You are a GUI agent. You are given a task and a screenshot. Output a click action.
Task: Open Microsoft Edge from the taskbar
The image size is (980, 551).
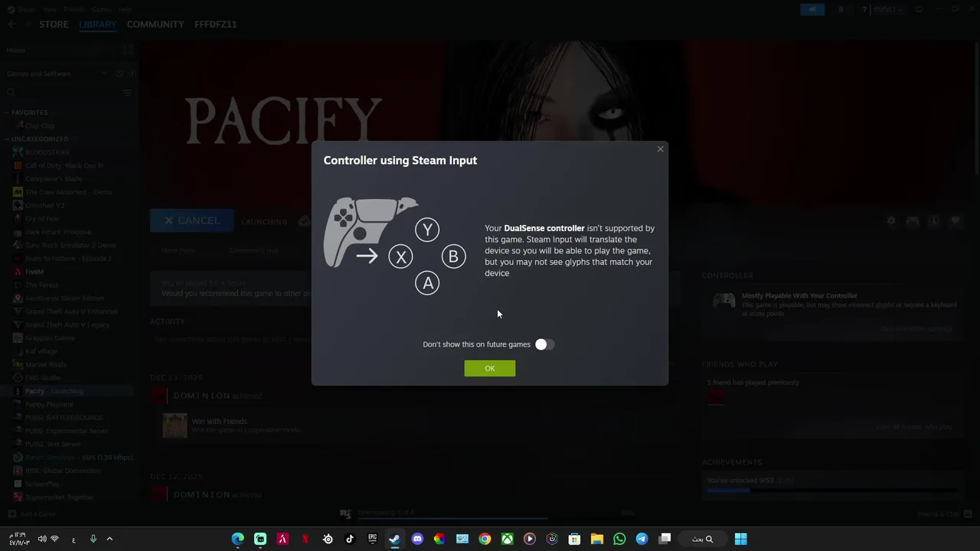coord(238,539)
